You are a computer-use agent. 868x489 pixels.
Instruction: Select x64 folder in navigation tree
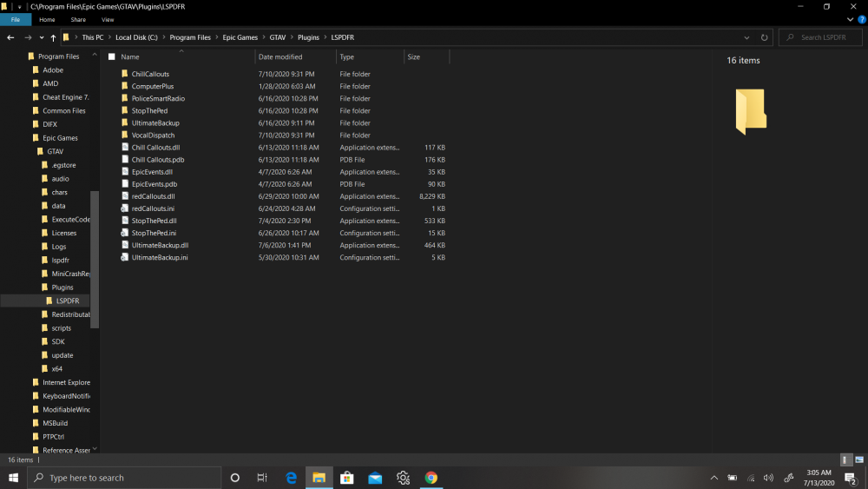[x=56, y=369]
